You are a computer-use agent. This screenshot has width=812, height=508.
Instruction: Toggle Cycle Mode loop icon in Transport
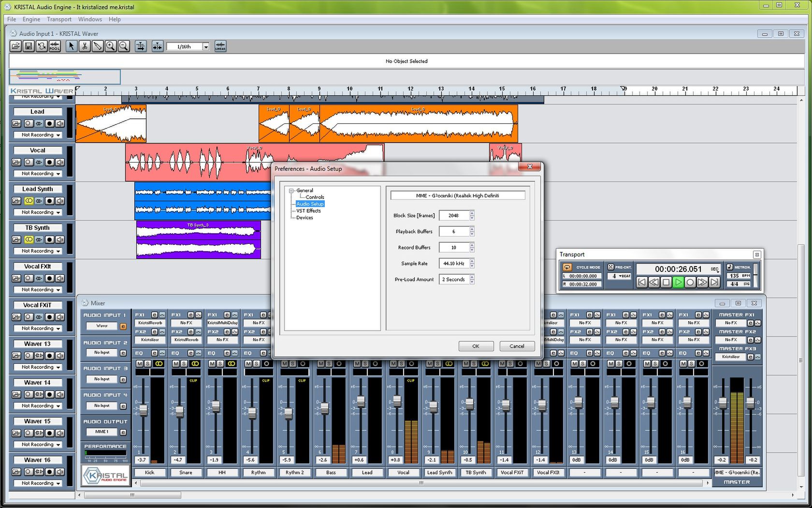(567, 267)
